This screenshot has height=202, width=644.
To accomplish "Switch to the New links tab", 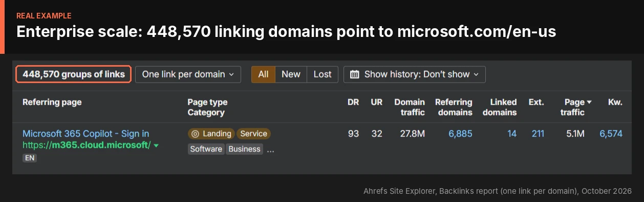I will [x=291, y=74].
